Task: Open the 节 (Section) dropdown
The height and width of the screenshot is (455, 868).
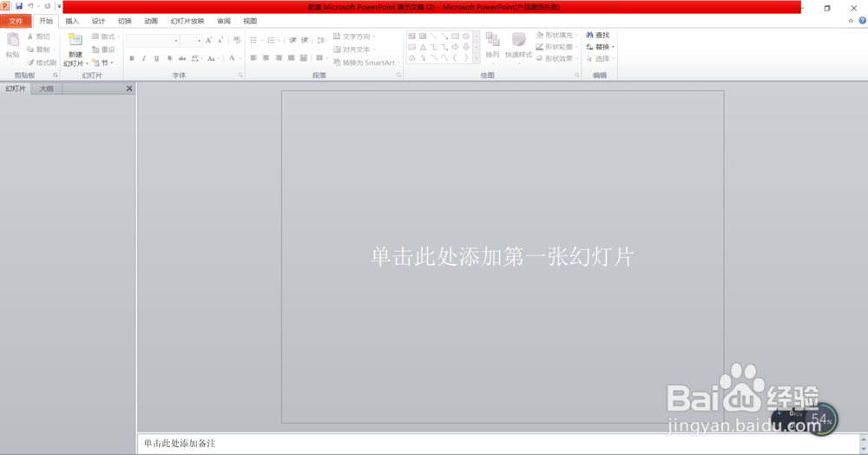Action: point(103,63)
